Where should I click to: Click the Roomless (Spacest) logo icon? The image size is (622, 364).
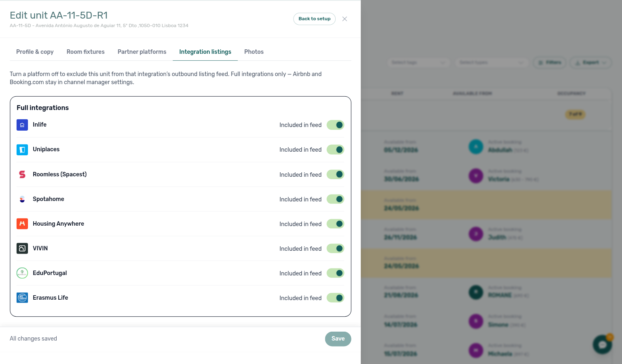[x=22, y=174]
